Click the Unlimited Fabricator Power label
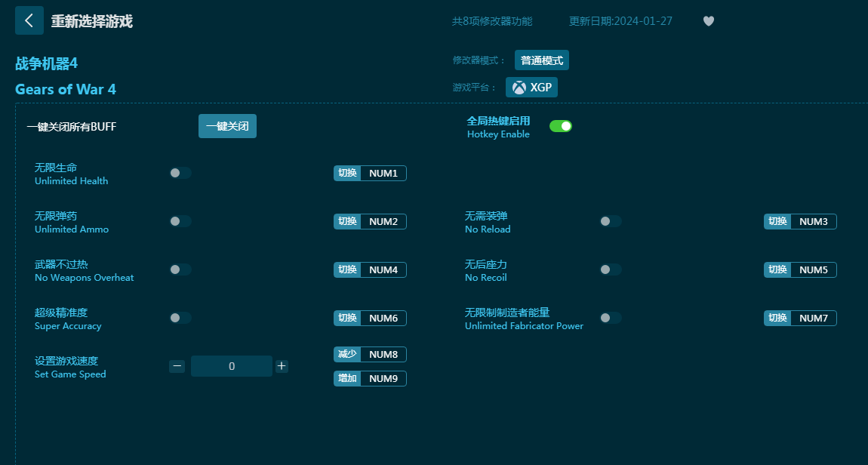The image size is (868, 465). [x=525, y=326]
